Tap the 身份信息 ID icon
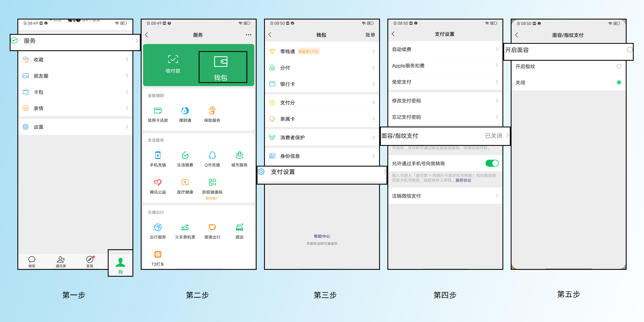The image size is (644, 322). (x=272, y=156)
